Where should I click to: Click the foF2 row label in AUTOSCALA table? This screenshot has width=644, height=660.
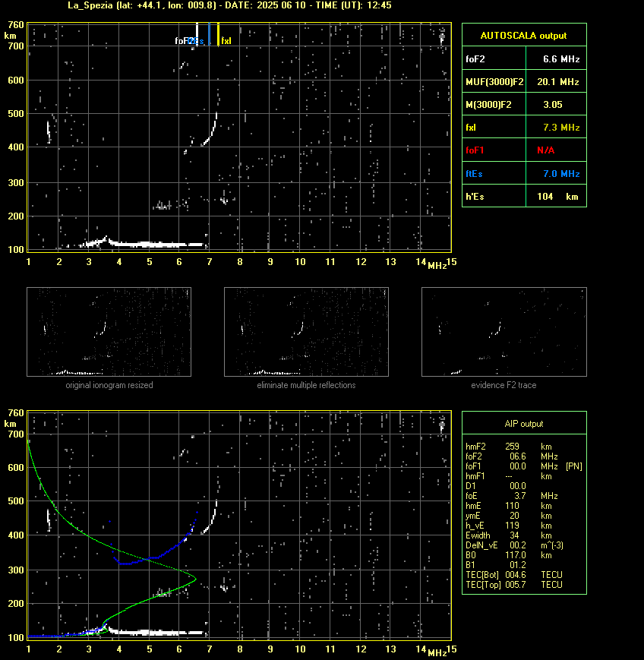coord(475,59)
